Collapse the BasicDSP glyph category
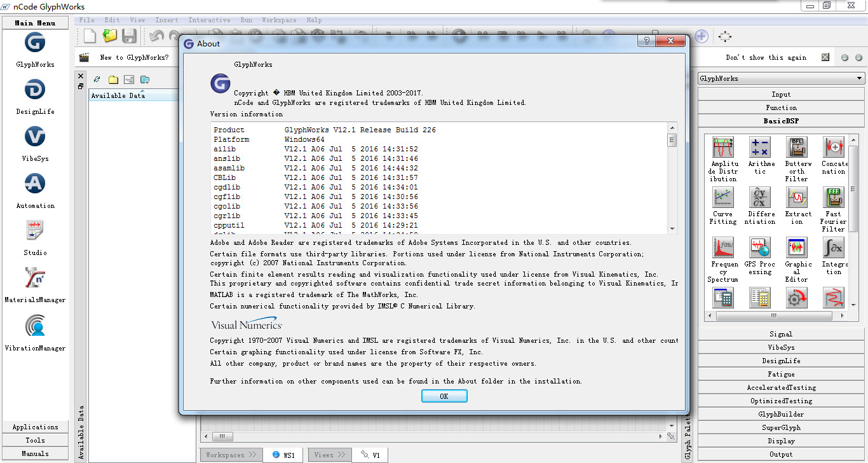The height and width of the screenshot is (463, 868). tap(781, 121)
